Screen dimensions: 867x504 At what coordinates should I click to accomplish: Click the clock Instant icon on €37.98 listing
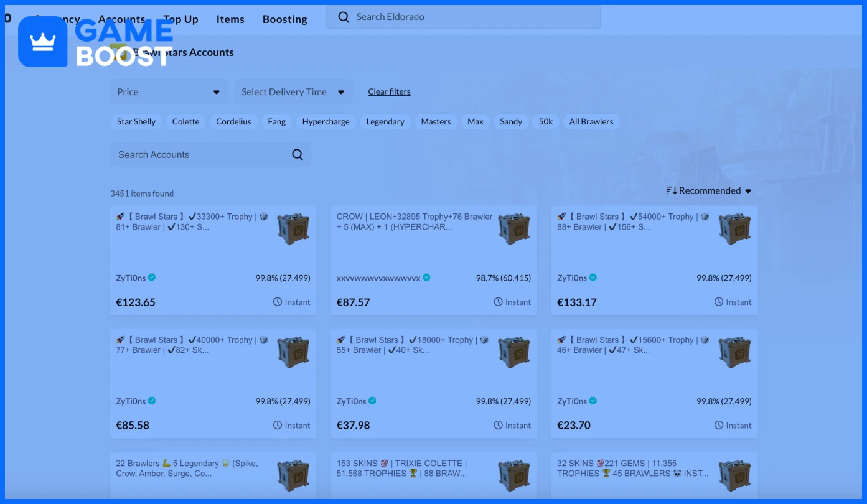499,425
